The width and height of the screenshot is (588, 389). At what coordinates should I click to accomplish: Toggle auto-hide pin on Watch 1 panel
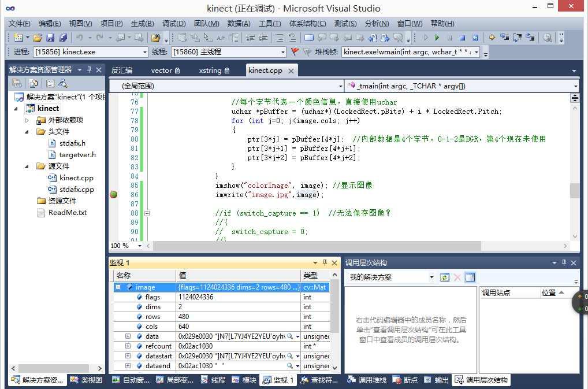[x=325, y=262]
